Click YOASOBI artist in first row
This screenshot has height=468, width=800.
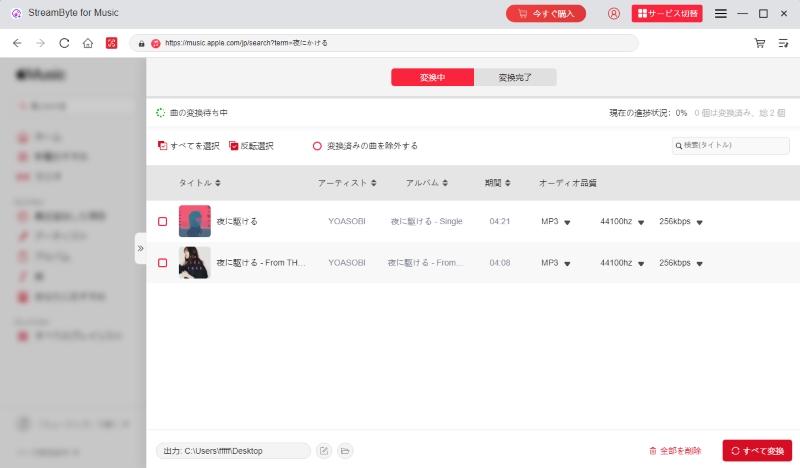(x=346, y=221)
